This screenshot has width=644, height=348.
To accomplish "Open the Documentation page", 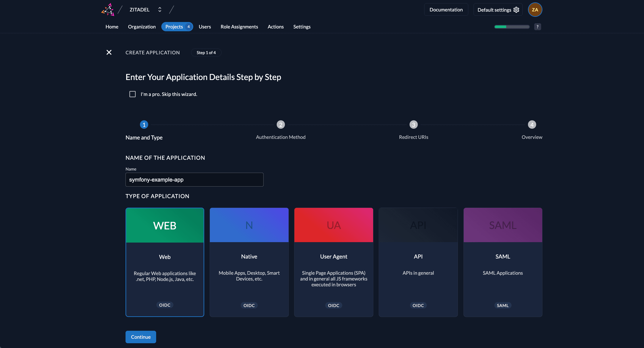I will 446,9.
